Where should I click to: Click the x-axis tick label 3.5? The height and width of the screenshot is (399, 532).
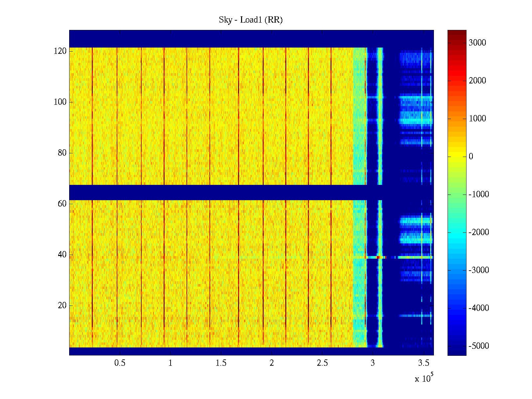[423, 363]
